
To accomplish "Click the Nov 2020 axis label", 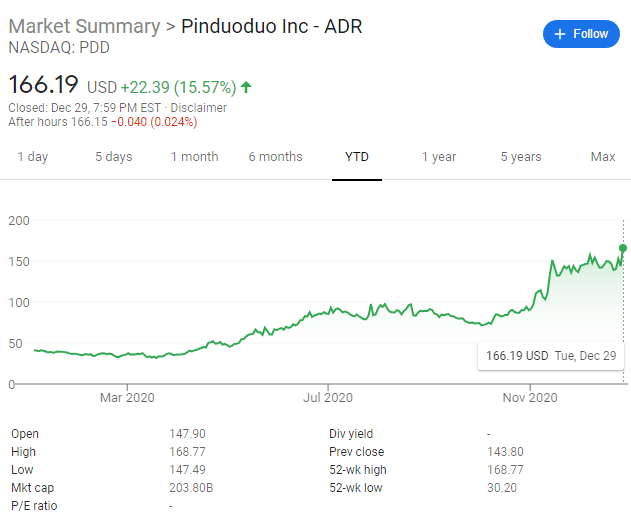I will [x=530, y=398].
